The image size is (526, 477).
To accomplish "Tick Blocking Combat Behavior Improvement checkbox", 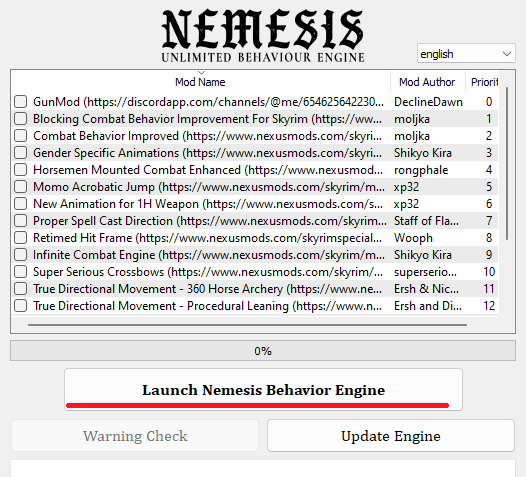I will 20,118.
